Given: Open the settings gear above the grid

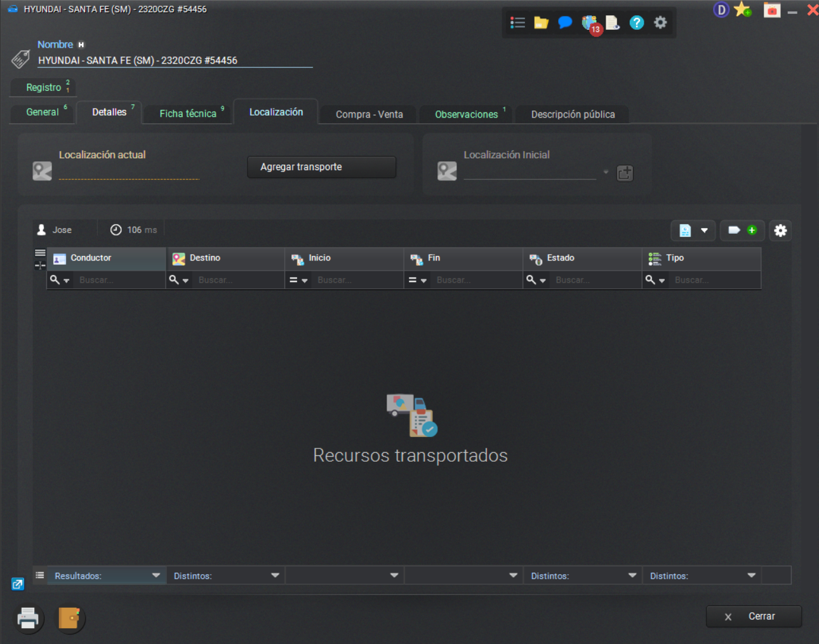Looking at the screenshot, I should point(780,231).
